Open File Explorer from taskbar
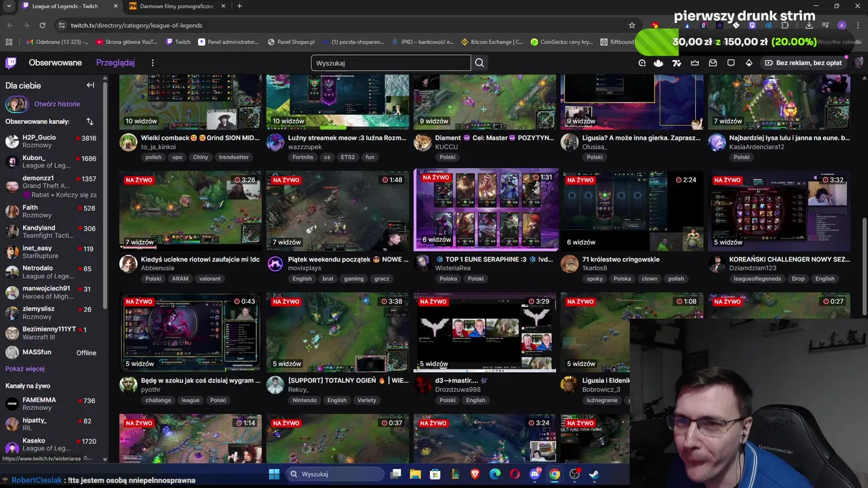Image resolution: width=868 pixels, height=488 pixels. 416,474
